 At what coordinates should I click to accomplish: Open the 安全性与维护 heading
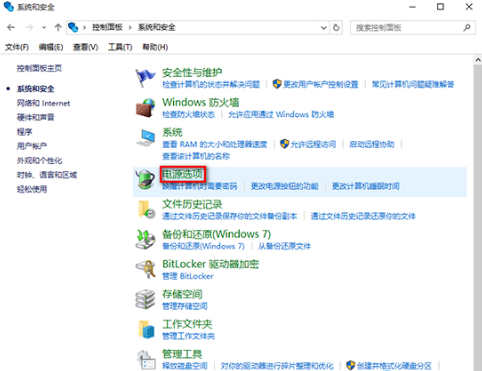coord(192,72)
